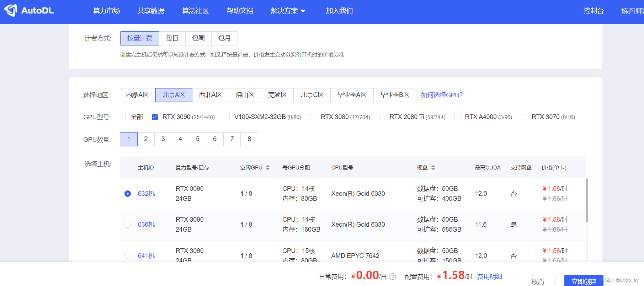Image resolution: width=644 pixels, height=286 pixels.
Task: Select region 毕业季B区
Action: click(x=395, y=95)
